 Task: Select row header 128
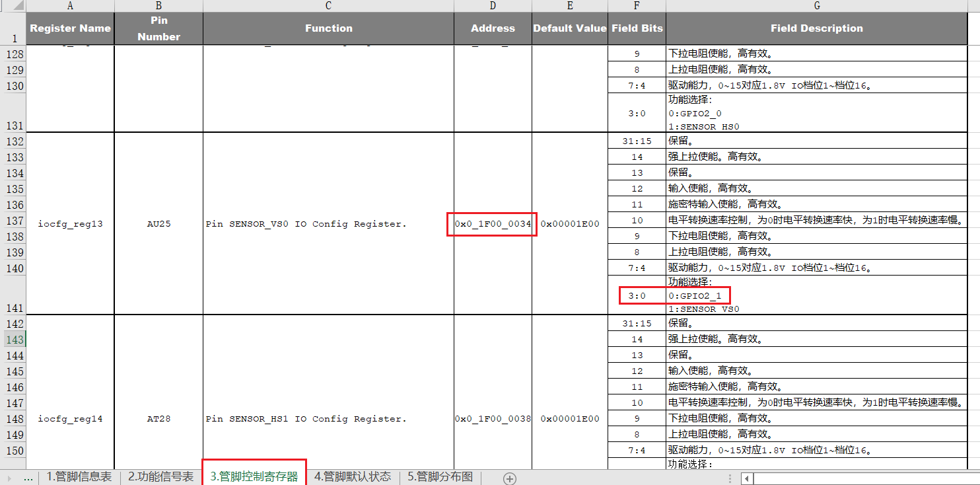click(x=13, y=54)
